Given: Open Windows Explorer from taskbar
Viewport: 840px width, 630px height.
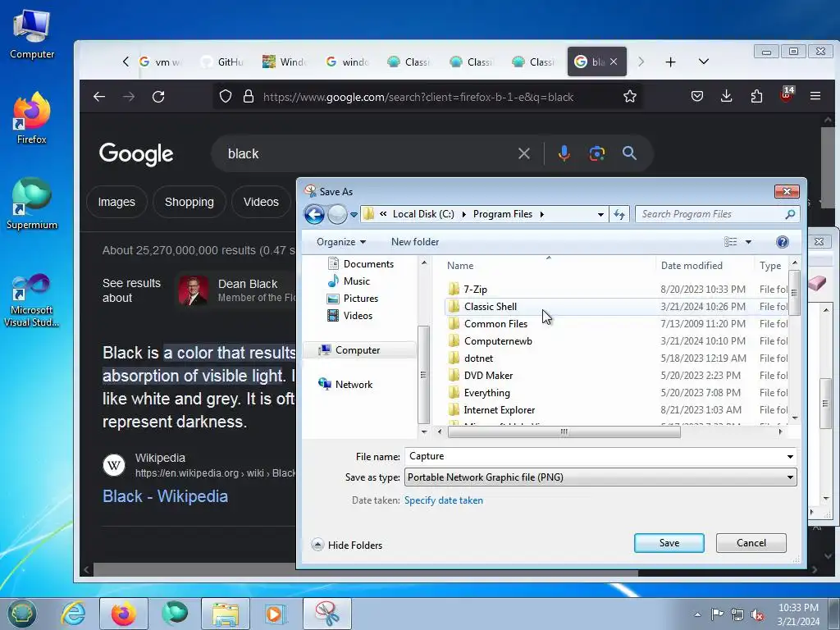Looking at the screenshot, I should (x=226, y=614).
